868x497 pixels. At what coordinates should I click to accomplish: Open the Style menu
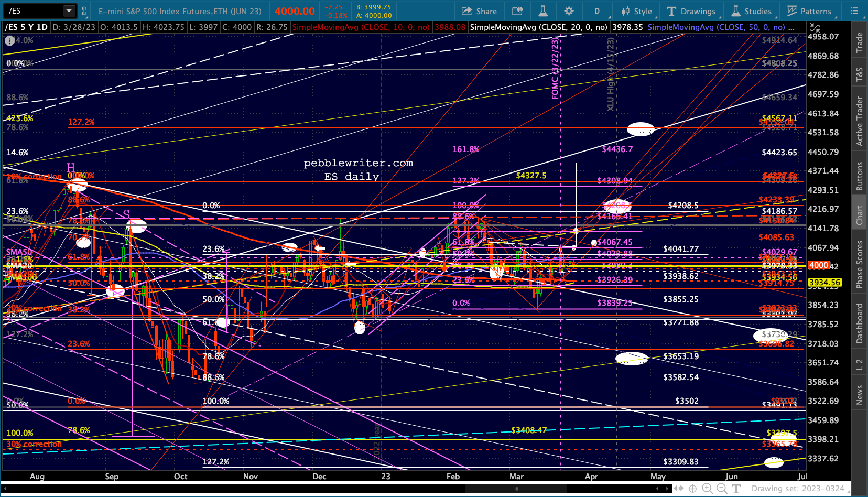[636, 11]
